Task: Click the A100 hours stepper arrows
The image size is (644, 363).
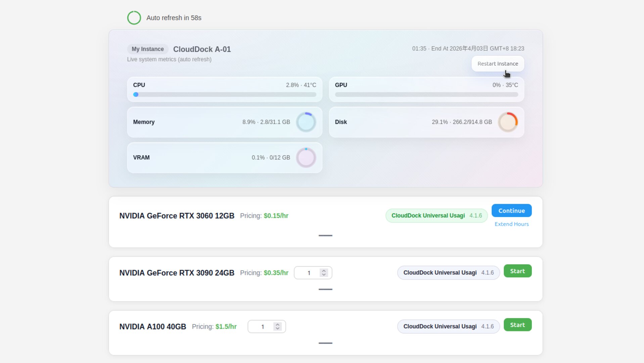Action: click(277, 326)
